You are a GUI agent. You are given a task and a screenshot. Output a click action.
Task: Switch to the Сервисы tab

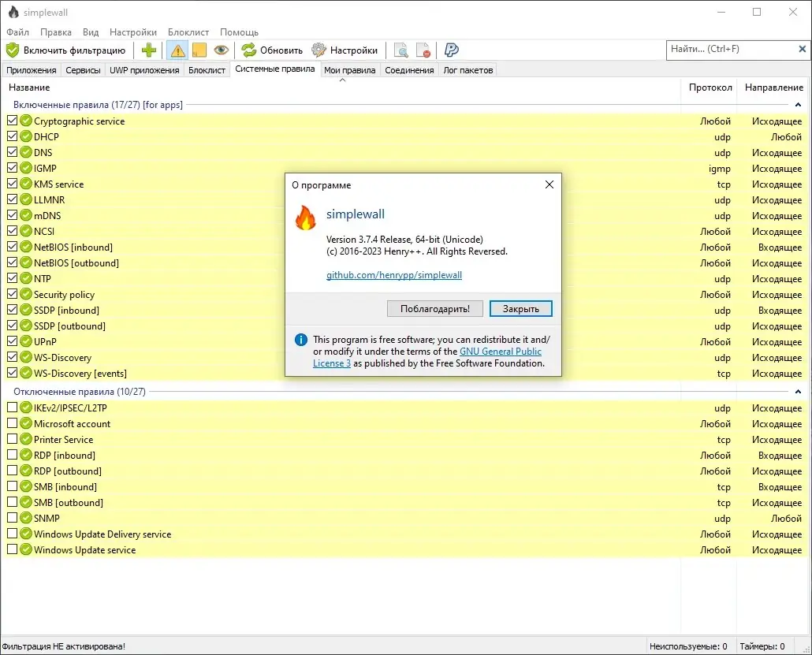83,70
